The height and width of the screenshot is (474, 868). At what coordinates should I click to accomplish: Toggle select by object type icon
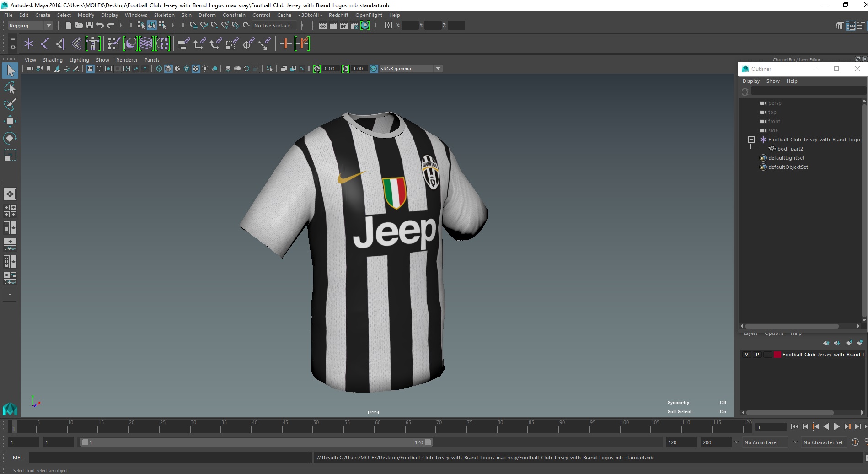coord(152,26)
